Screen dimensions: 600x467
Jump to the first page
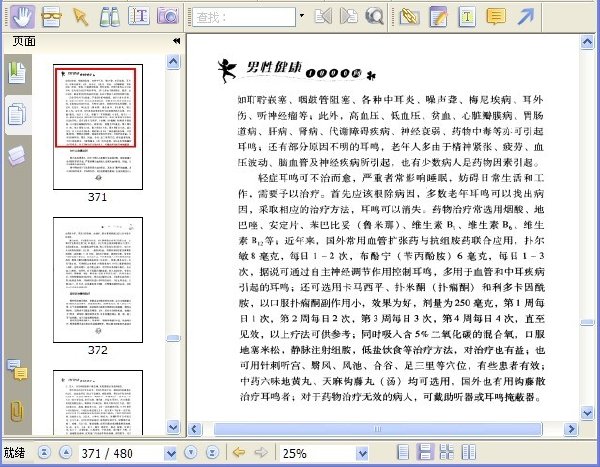[x=44, y=452]
